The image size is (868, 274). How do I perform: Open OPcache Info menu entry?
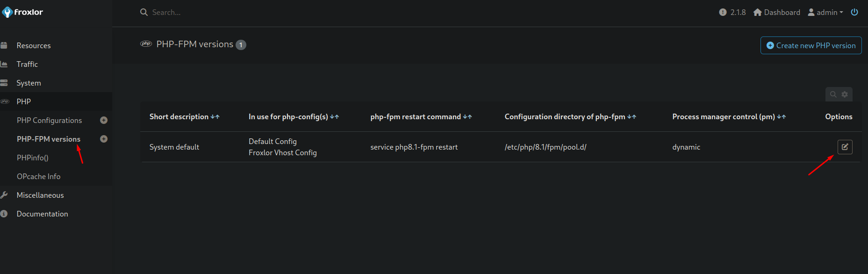(39, 176)
